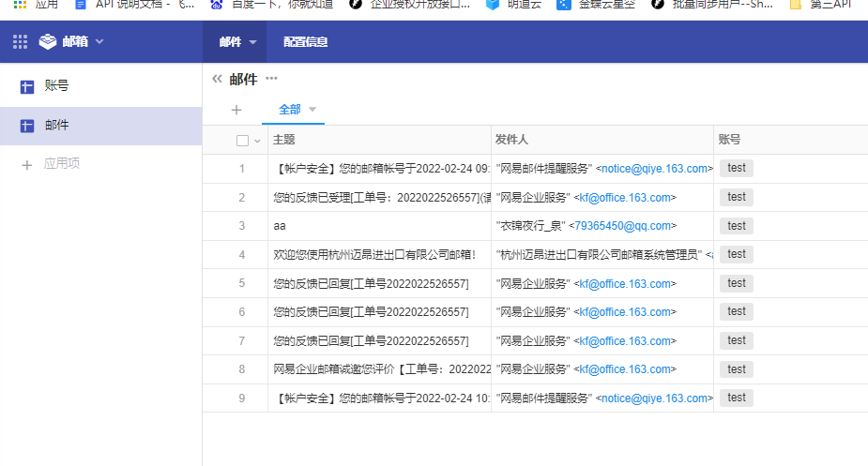Click notice@qiye.163.com link in row 1
Screen dimensions: 868x466
[x=653, y=169]
